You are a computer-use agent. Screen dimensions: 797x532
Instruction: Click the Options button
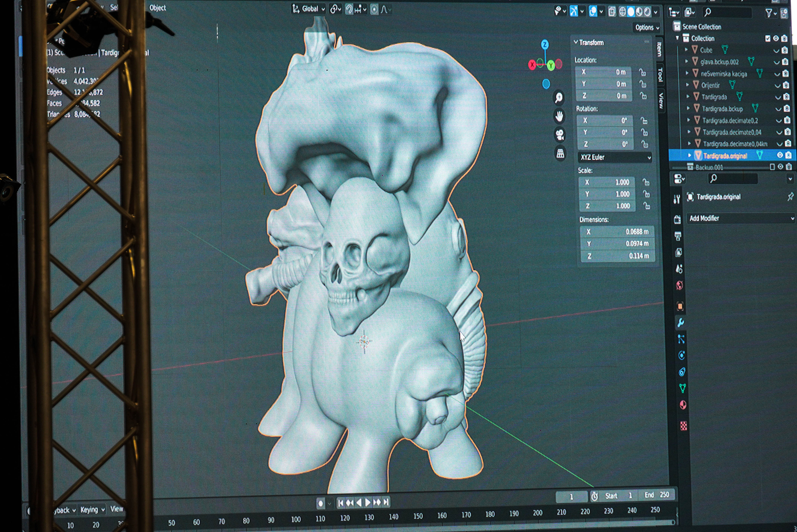pyautogui.click(x=647, y=27)
